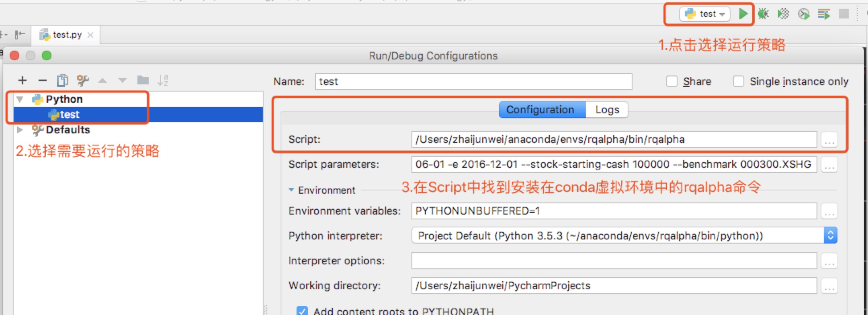Viewport: 868px width, 315px height.
Task: Uncheck Add content roots to PYTHONPATH
Action: pyautogui.click(x=302, y=311)
